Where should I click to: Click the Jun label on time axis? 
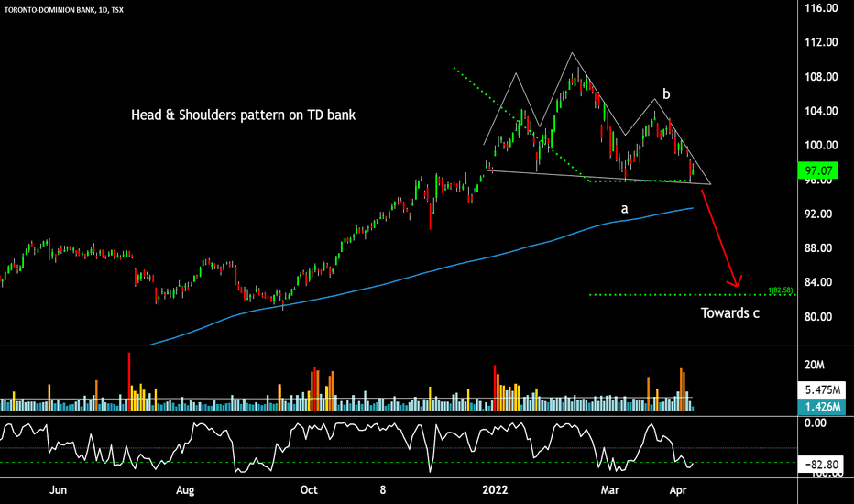[59, 490]
